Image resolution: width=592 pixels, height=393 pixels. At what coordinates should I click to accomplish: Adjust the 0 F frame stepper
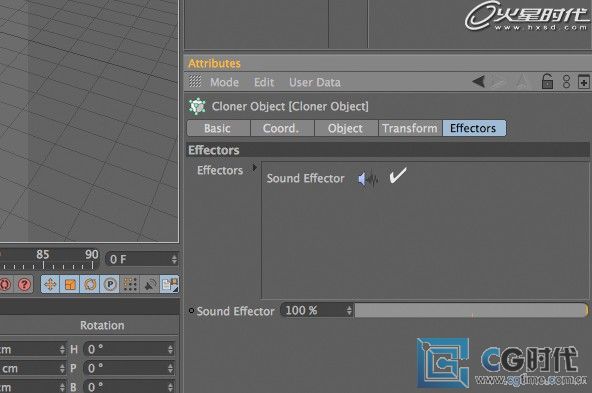click(x=174, y=259)
